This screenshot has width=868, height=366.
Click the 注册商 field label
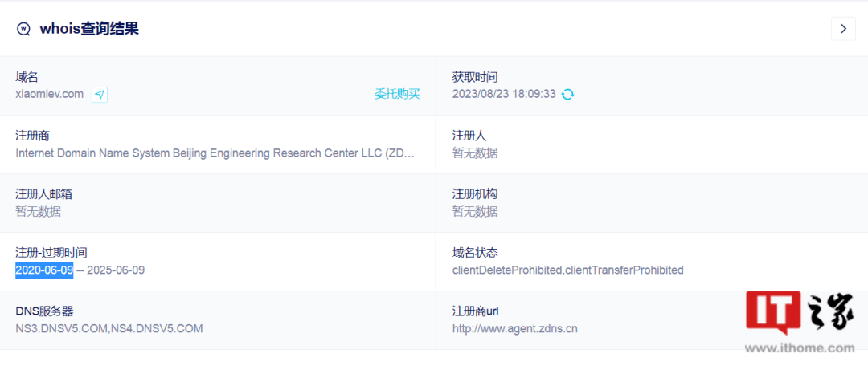[x=33, y=136]
